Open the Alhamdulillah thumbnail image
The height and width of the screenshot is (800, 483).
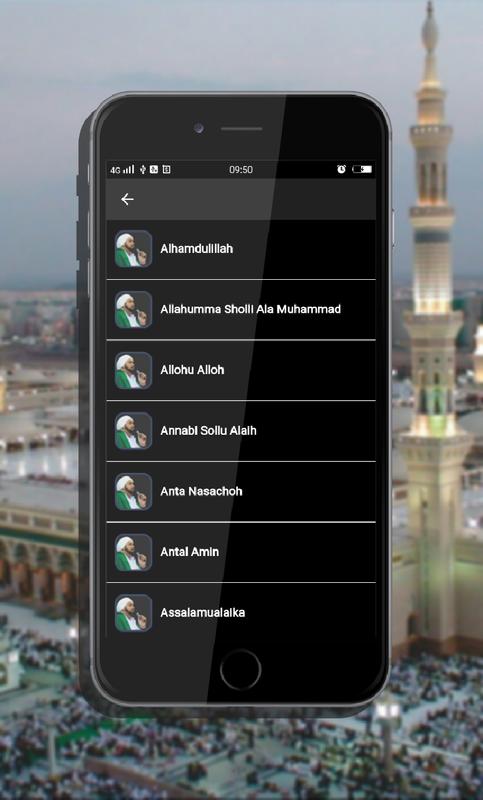(133, 249)
